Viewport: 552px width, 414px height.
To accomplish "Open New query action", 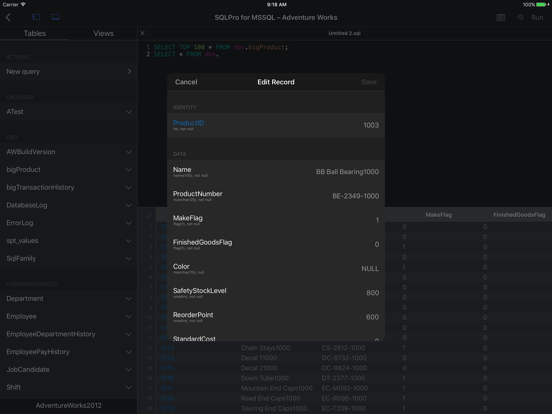I will pos(69,71).
